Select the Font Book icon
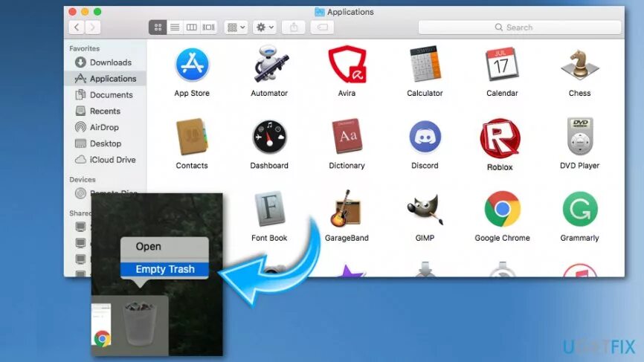Screen dimensions: 644x362 click(269, 209)
